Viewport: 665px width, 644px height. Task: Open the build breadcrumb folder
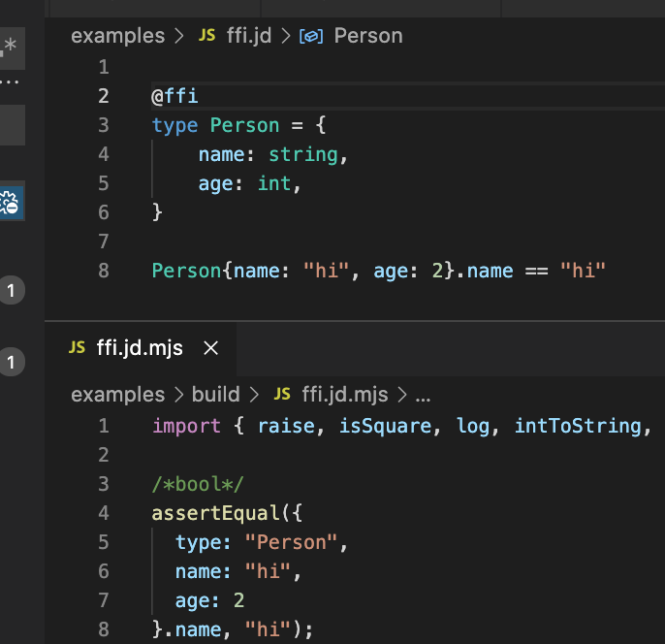(216, 395)
